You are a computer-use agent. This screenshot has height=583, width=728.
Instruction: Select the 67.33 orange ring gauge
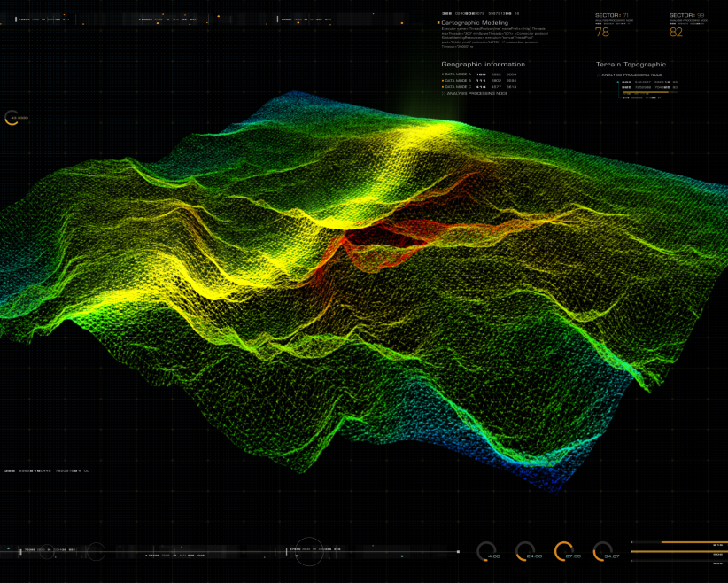click(564, 551)
